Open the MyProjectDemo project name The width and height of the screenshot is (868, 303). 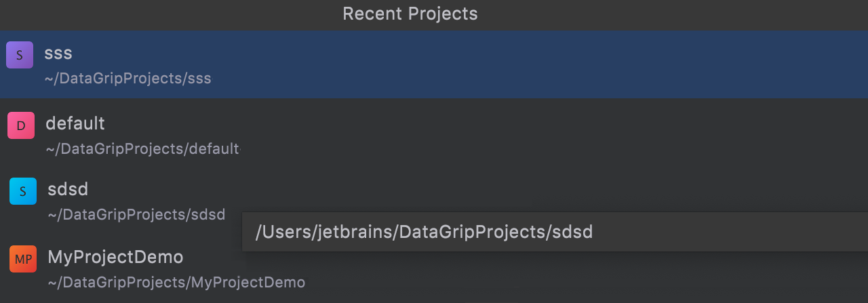click(115, 258)
